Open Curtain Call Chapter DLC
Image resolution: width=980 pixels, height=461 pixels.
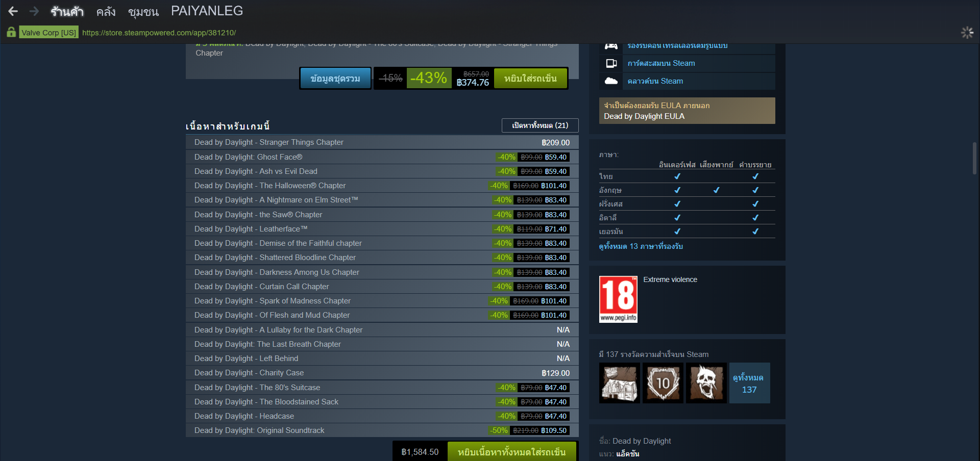tap(382, 287)
